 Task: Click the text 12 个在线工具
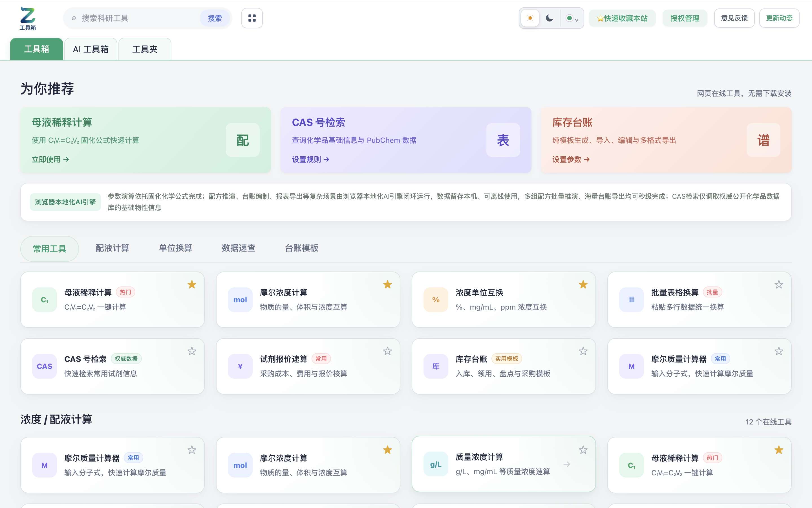768,422
